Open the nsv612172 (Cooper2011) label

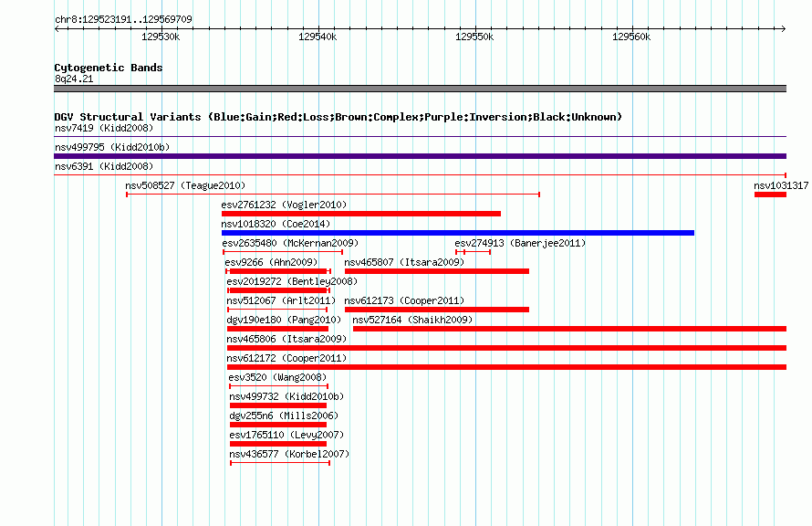tap(286, 358)
